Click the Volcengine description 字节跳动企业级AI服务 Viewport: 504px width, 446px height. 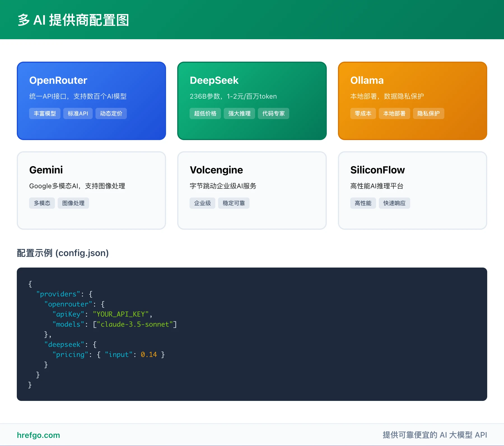point(223,186)
